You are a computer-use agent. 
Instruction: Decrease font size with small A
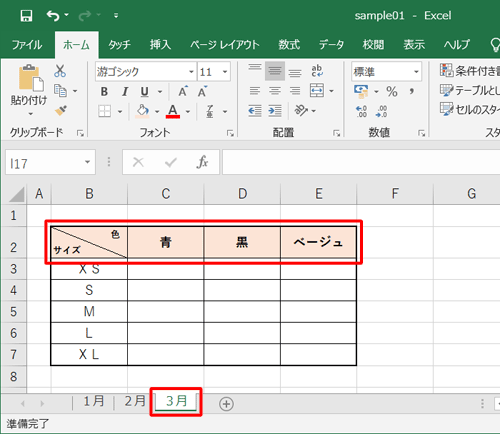(202, 91)
